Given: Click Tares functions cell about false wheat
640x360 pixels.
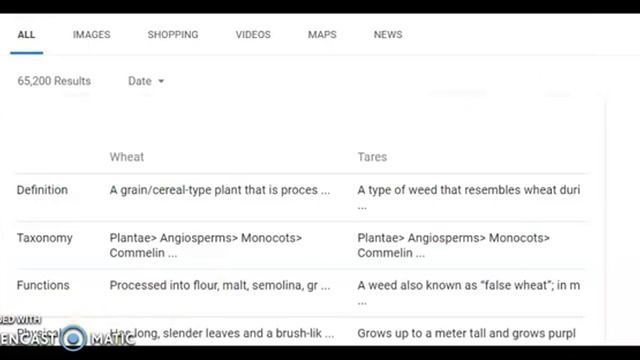Looking at the screenshot, I should coord(469,292).
